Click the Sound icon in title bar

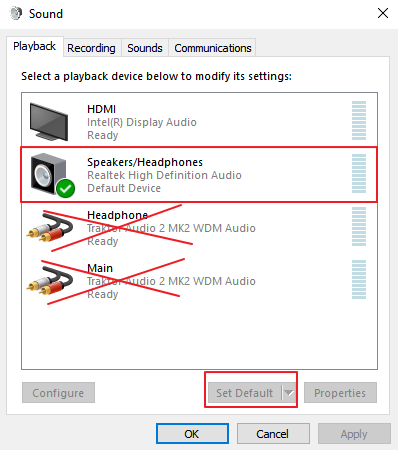click(16, 14)
